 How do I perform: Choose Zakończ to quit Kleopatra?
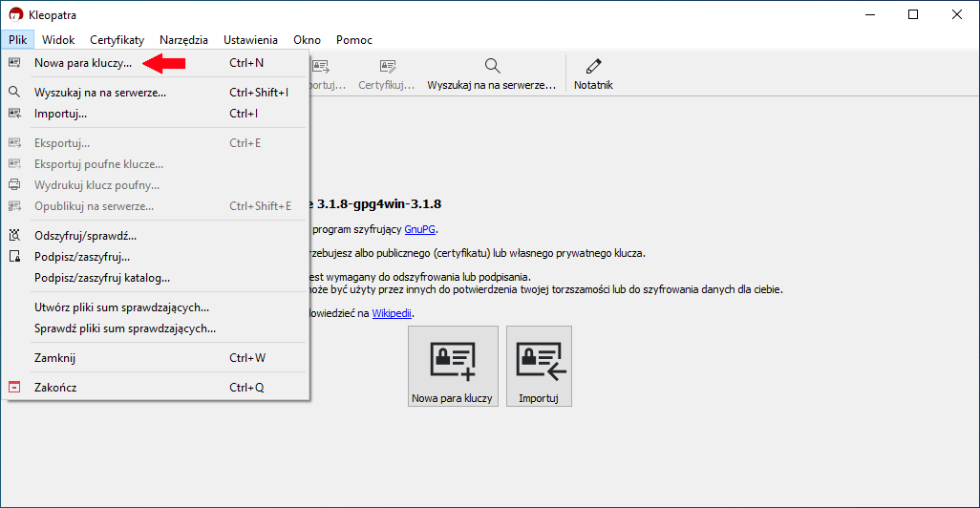[x=156, y=388]
